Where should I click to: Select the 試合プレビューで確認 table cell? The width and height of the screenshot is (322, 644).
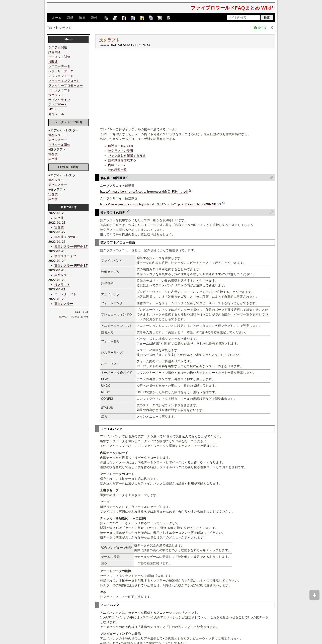click(x=117, y=548)
